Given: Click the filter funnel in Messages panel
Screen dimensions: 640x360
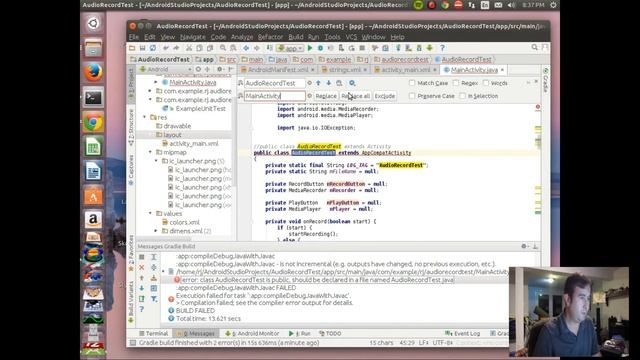Looking at the screenshot, I should (x=154, y=299).
